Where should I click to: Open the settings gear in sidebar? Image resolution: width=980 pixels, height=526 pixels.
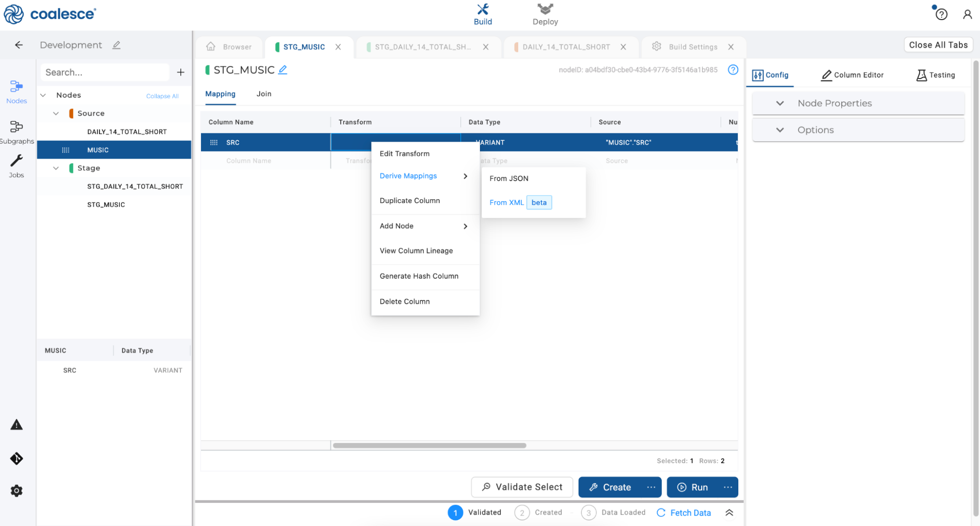[16, 491]
